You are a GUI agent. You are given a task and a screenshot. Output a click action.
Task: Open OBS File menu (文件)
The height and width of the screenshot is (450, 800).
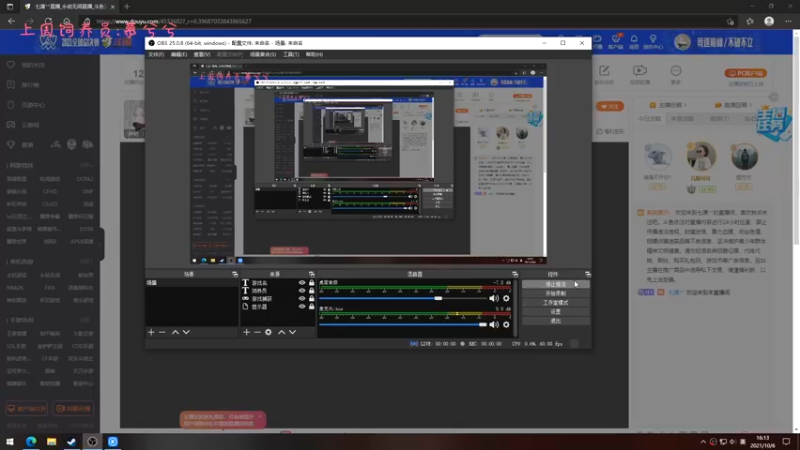156,55
